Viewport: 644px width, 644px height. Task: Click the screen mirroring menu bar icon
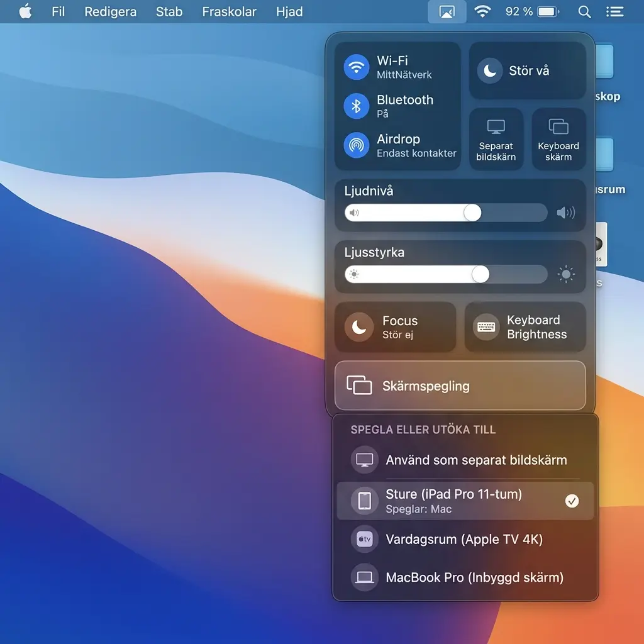(447, 11)
